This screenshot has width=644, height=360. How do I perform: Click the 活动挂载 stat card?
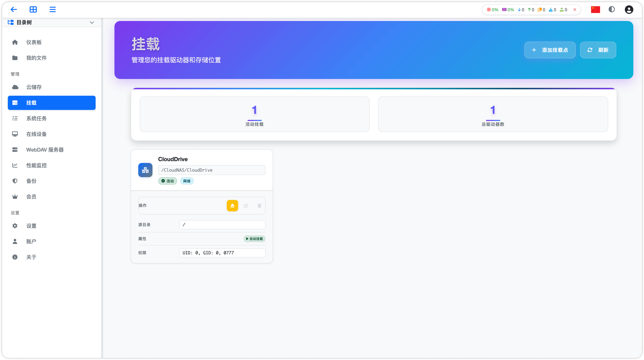(x=254, y=114)
